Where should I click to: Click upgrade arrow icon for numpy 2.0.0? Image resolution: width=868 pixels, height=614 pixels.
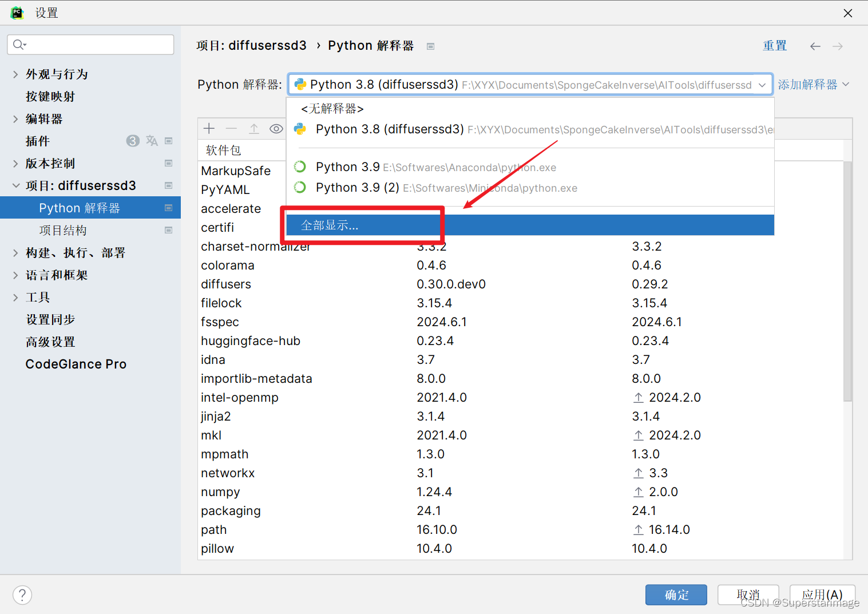(639, 492)
